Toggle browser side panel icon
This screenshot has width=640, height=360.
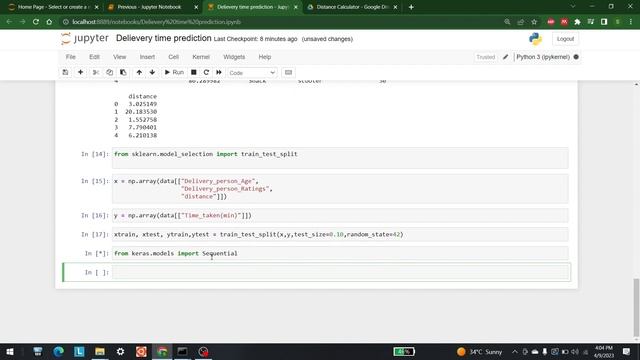coord(604,22)
